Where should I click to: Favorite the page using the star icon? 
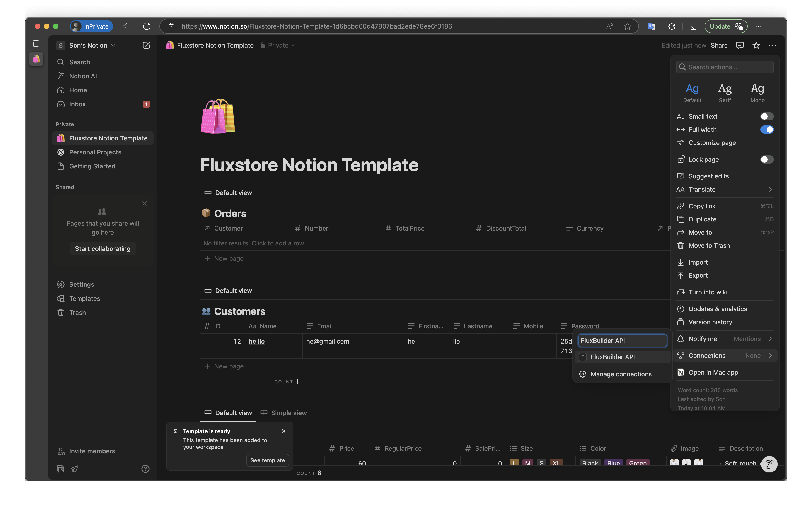[x=756, y=45]
